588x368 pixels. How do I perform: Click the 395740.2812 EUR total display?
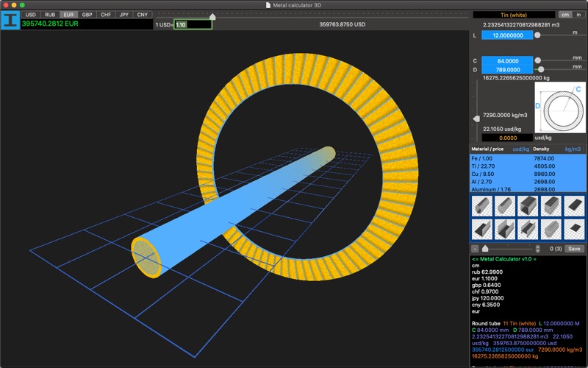tap(87, 24)
